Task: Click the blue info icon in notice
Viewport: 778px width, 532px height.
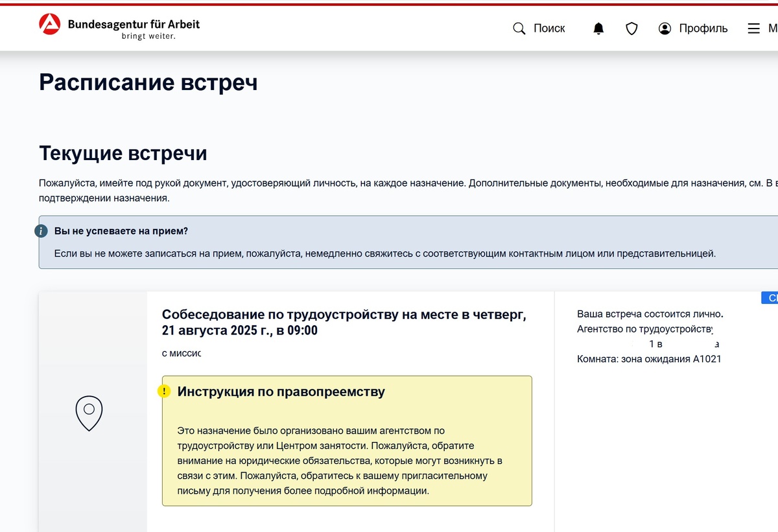Action: tap(41, 231)
